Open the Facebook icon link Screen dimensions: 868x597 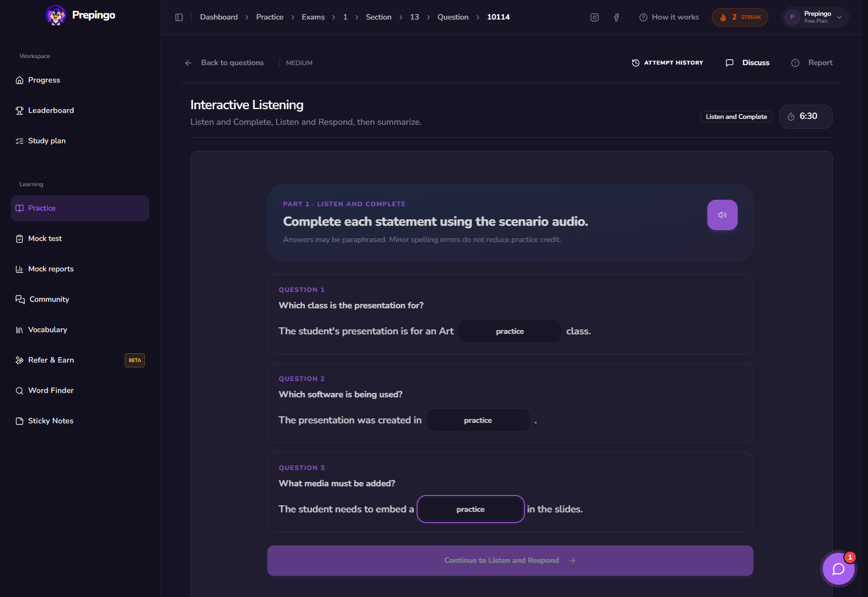(x=616, y=17)
